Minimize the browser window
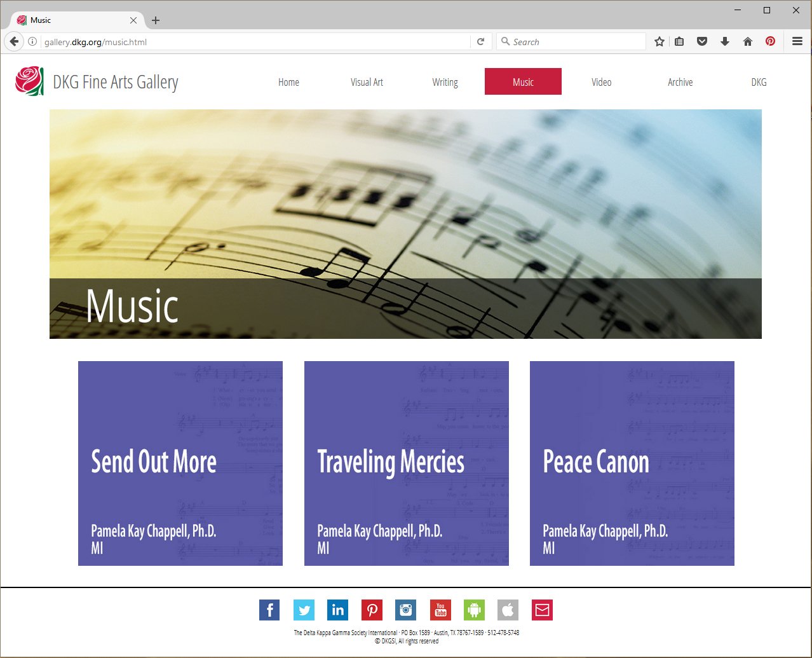 coord(738,10)
